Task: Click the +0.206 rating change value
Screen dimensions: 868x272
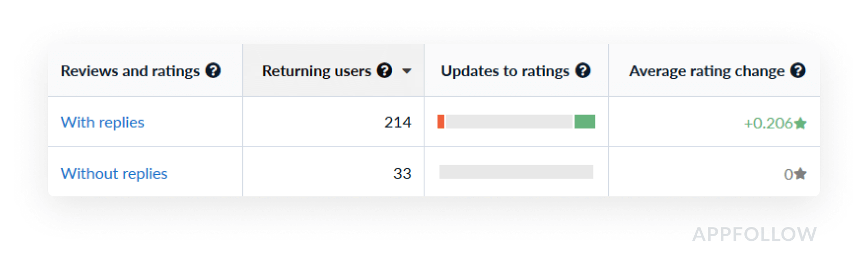Action: click(x=768, y=123)
